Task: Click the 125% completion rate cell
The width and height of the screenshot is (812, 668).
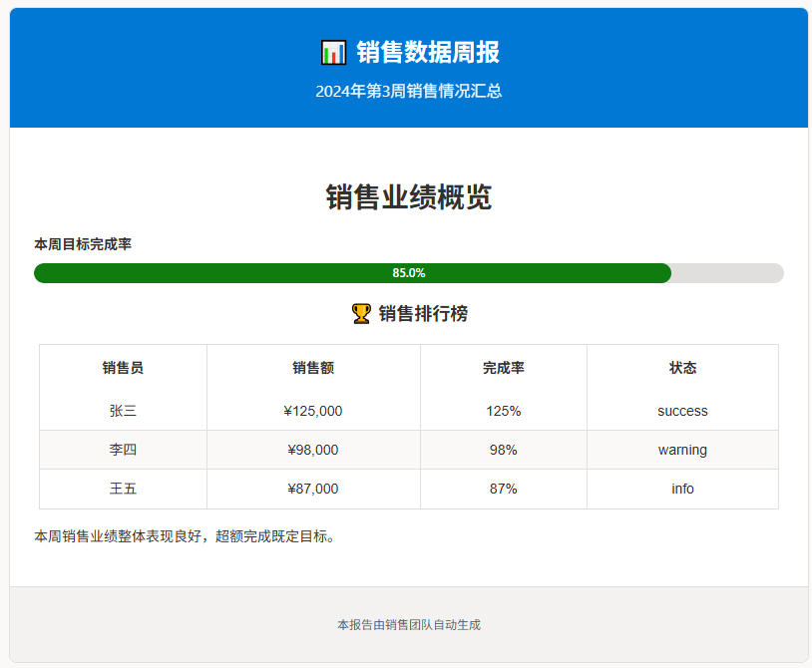Action: (503, 411)
